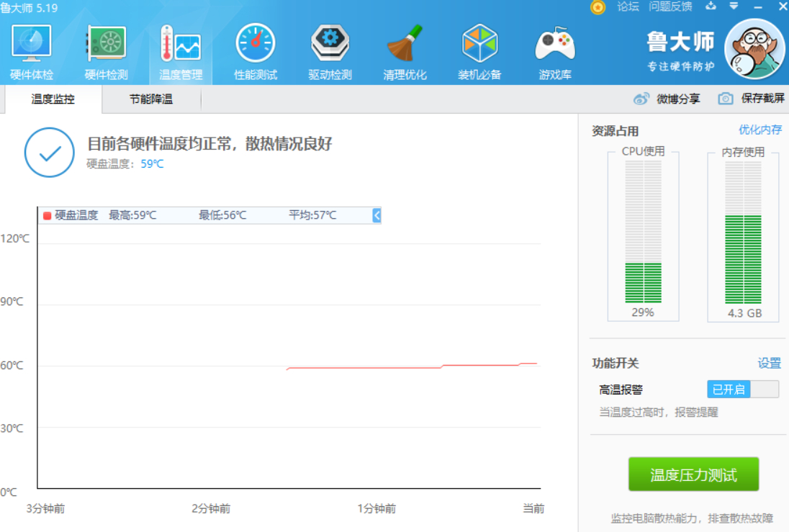The width and height of the screenshot is (789, 532).
Task: Click the 当前 time axis label
Action: (533, 508)
